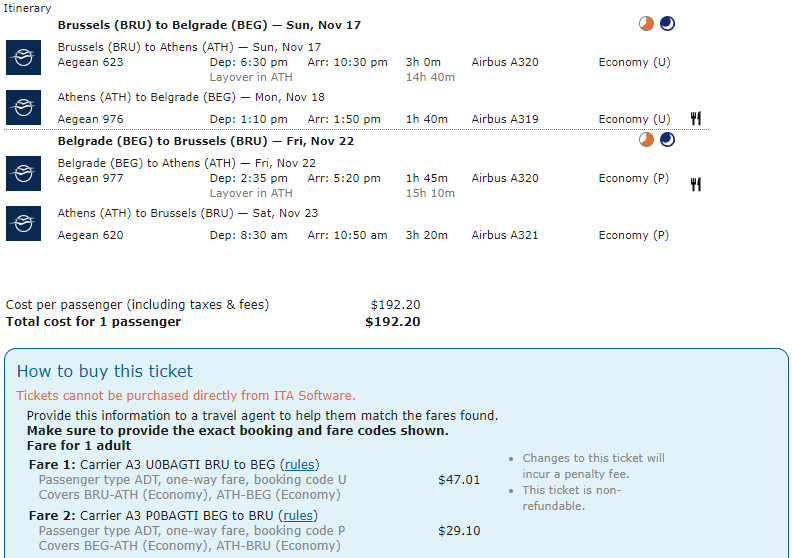The height and width of the screenshot is (558, 792).
Task: Click the blue overnight moon icon for Nov 17
Action: [667, 24]
